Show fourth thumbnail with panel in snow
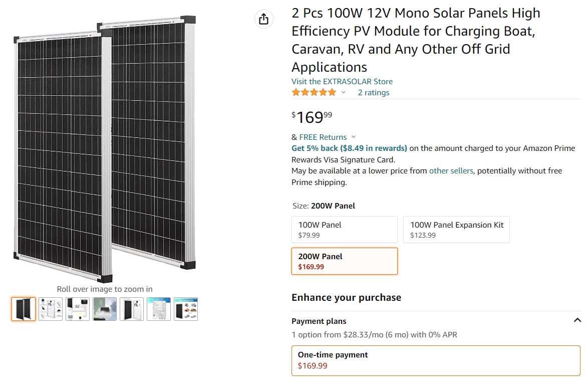This screenshot has height=377, width=588. (105, 309)
